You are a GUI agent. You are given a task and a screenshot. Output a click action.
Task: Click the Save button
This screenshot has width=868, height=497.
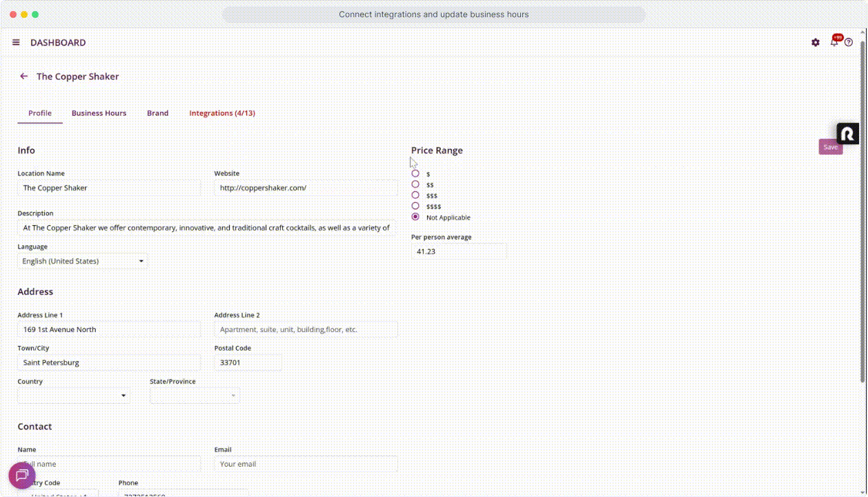[830, 147]
